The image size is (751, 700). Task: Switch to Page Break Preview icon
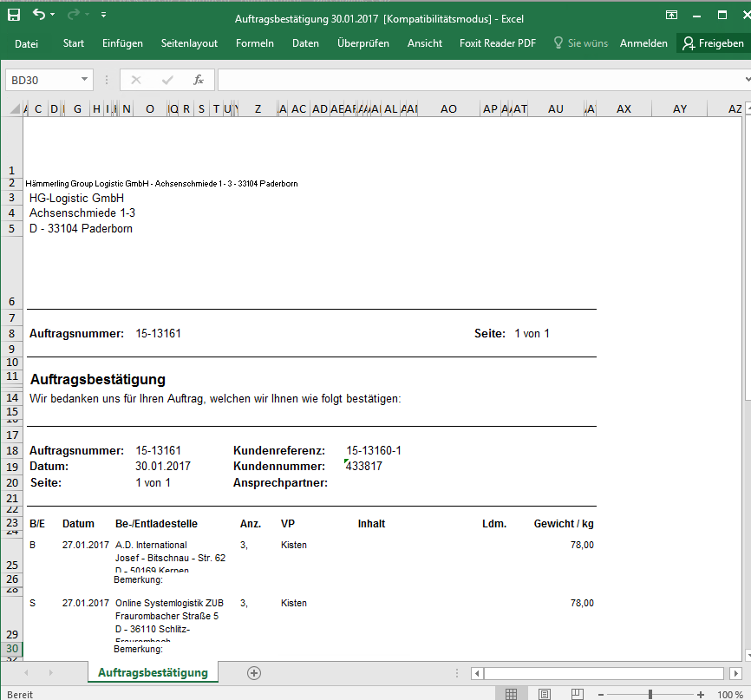(x=576, y=694)
